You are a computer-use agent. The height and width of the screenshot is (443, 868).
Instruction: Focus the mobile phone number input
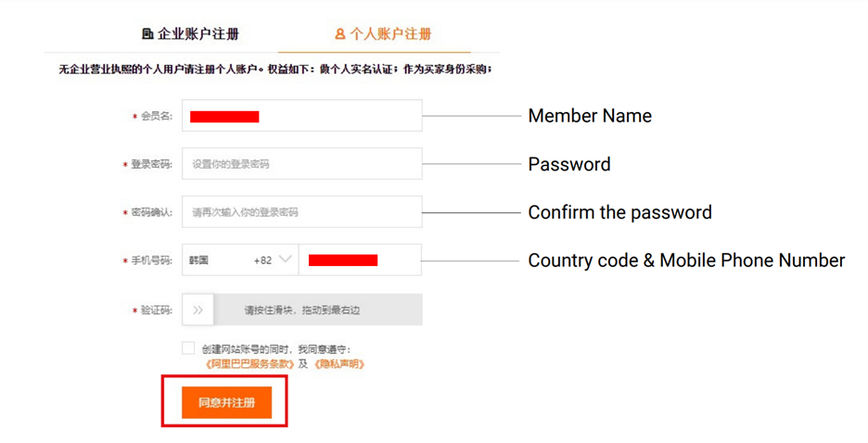(360, 260)
